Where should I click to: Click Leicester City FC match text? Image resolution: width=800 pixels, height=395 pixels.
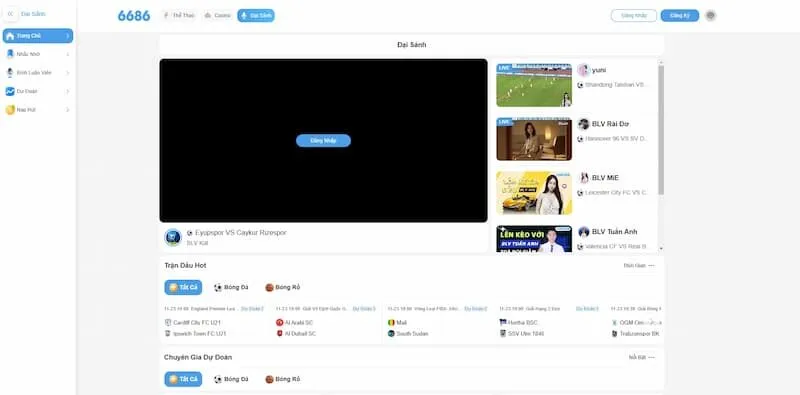(x=616, y=193)
